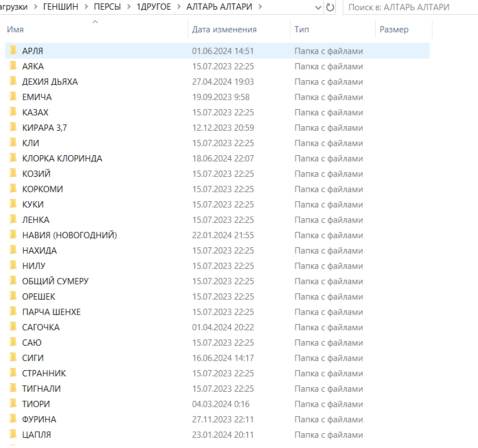
Task: Select the ПАРЧА ШЕНХЕ folder name
Action: click(x=51, y=312)
